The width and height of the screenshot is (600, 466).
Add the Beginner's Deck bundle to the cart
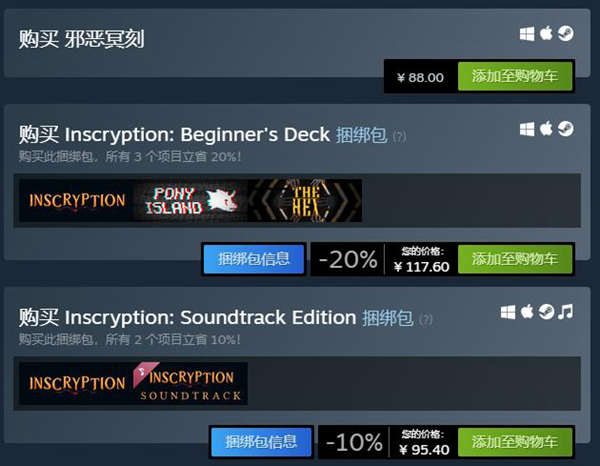point(515,259)
